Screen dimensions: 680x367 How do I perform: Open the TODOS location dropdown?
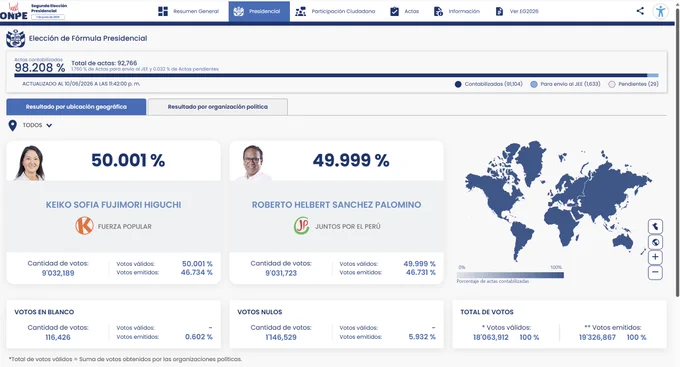[x=37, y=125]
